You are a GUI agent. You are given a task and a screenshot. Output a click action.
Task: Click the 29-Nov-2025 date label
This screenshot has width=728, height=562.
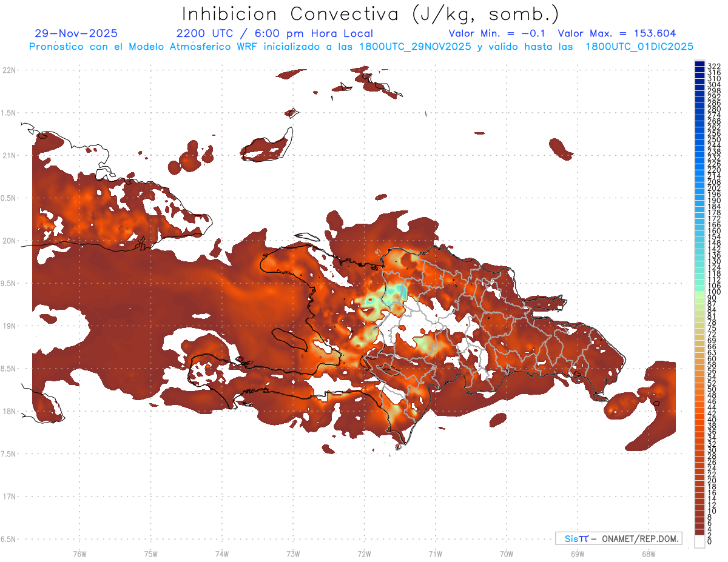pos(76,33)
